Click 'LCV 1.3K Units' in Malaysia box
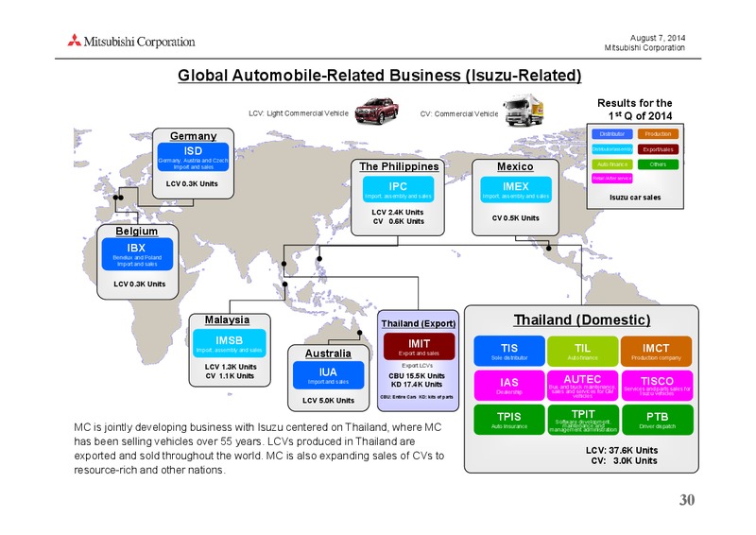 tap(231, 367)
